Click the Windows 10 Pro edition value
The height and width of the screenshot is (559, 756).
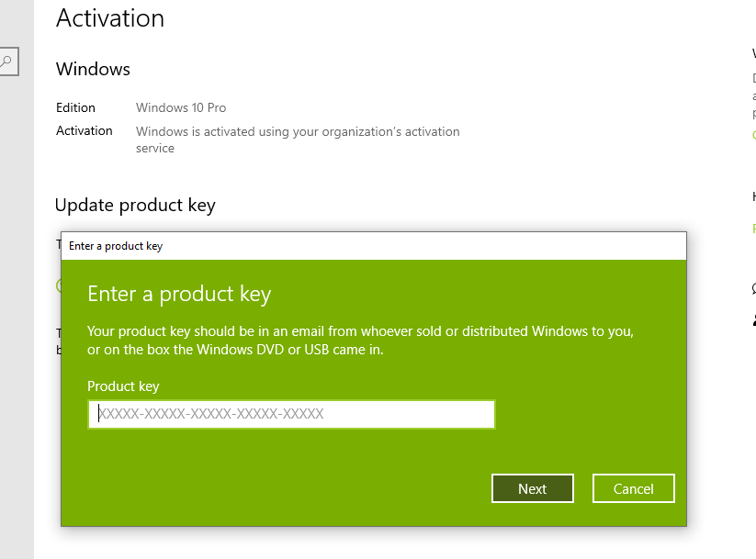click(181, 107)
